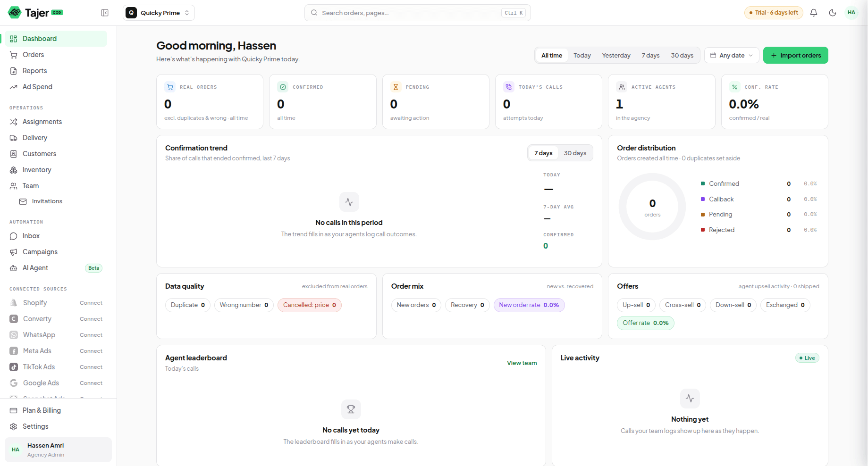868x466 pixels.
Task: Select the Today range tab
Action: coord(582,55)
